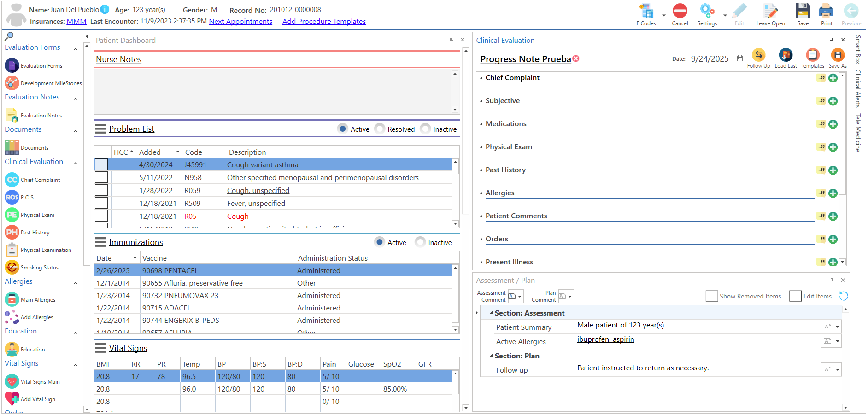Open Next Appointments link
The image size is (868, 415).
click(x=240, y=21)
